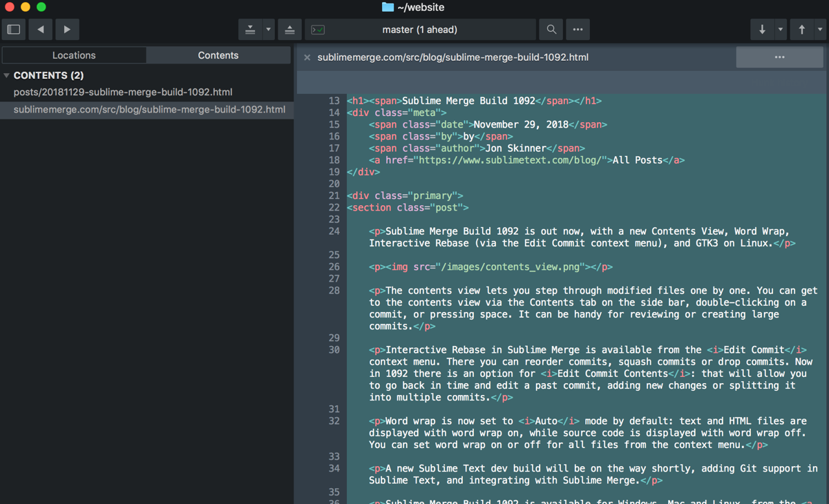Open the toolbar overflow menu icon

pyautogui.click(x=578, y=29)
